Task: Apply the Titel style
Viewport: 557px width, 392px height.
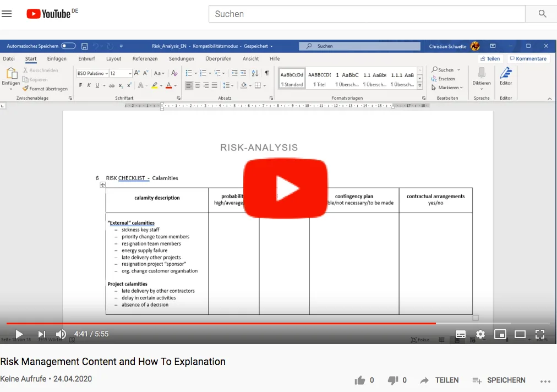Action: point(319,79)
